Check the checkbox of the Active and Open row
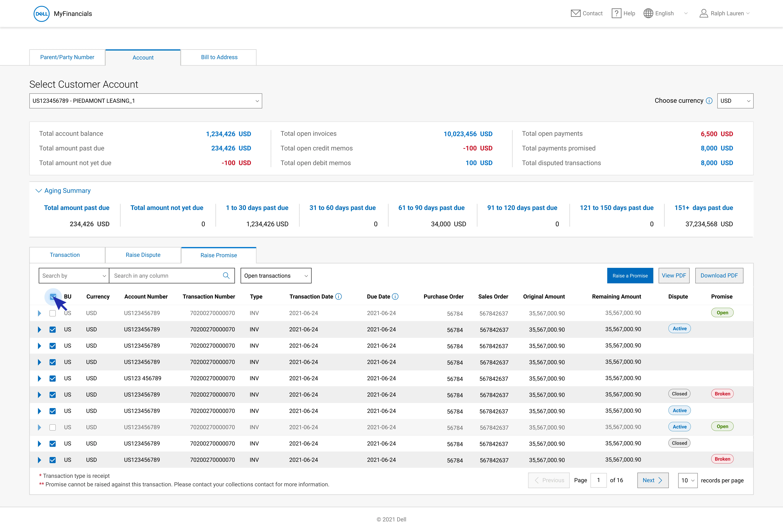Viewport: 783px width, 532px height. [53, 427]
